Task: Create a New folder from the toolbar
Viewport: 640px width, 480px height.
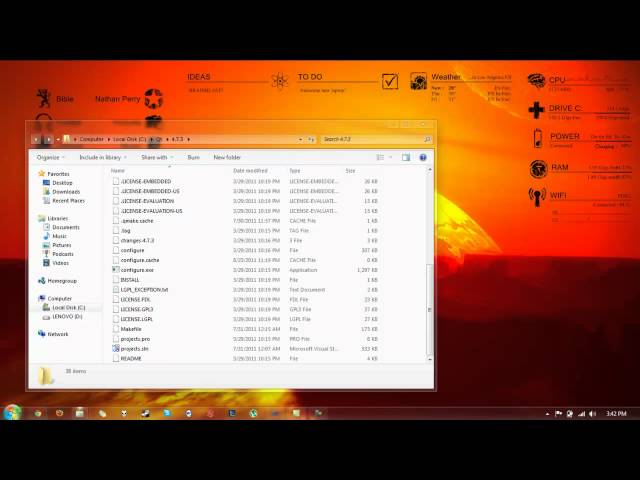Action: click(227, 157)
